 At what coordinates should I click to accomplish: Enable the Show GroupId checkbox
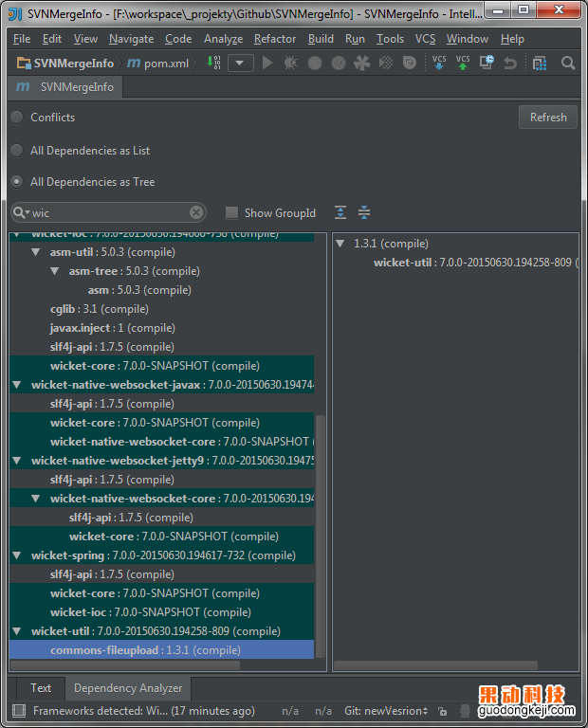click(232, 213)
